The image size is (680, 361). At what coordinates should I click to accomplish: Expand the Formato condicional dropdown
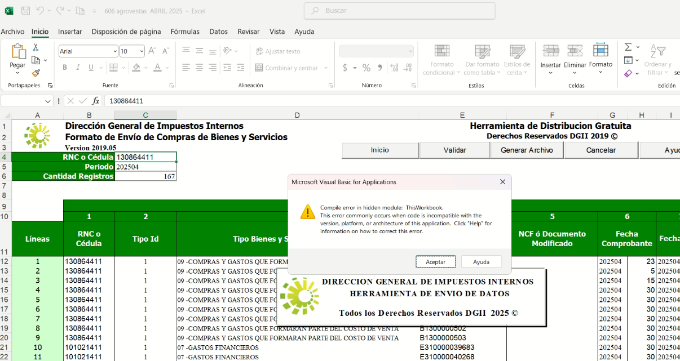(458, 73)
